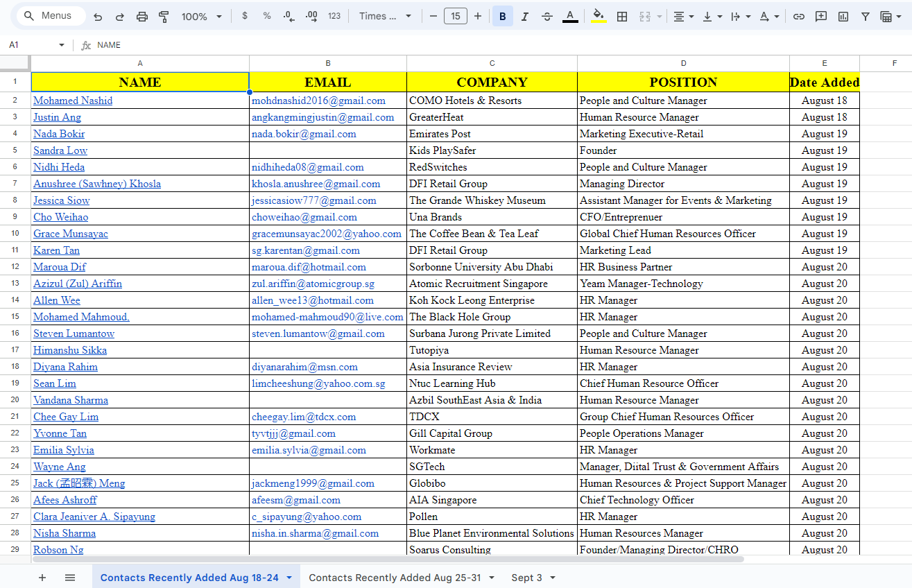Click the Create a filter icon
This screenshot has width=912, height=588.
[866, 17]
